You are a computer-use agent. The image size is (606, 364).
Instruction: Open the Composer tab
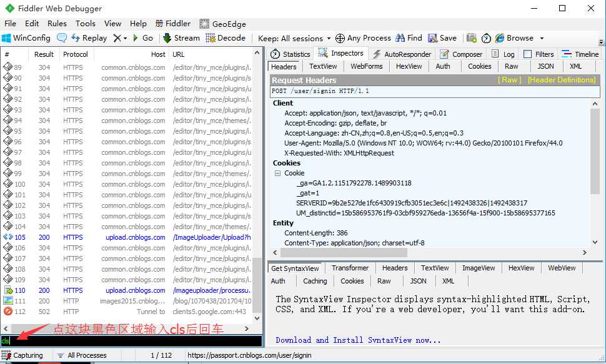click(461, 54)
